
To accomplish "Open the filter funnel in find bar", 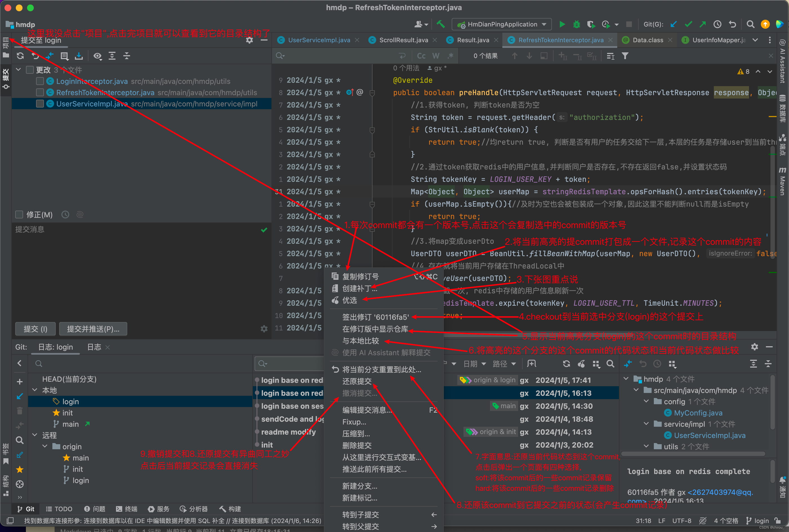I will coord(625,56).
